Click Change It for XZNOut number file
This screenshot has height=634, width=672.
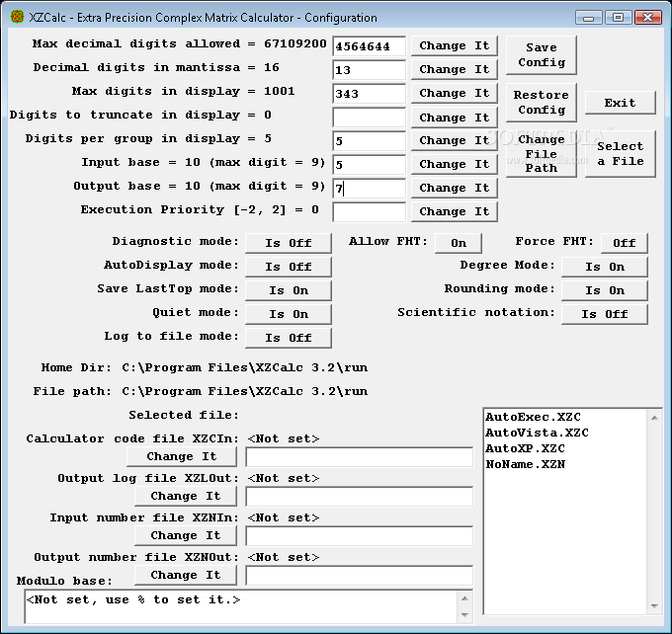(186, 575)
